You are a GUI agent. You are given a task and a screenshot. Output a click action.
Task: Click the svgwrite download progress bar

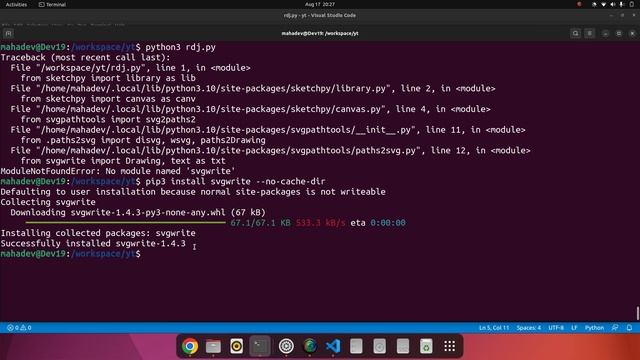click(x=125, y=223)
